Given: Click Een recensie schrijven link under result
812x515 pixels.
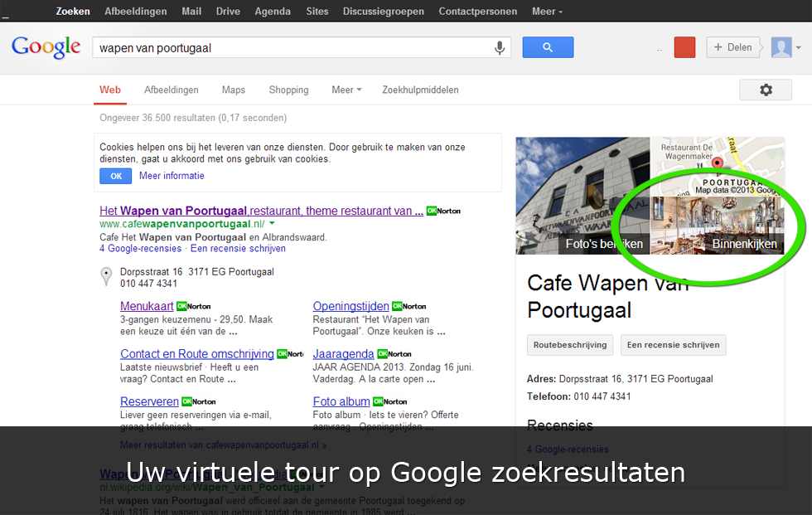Looking at the screenshot, I should (x=238, y=249).
